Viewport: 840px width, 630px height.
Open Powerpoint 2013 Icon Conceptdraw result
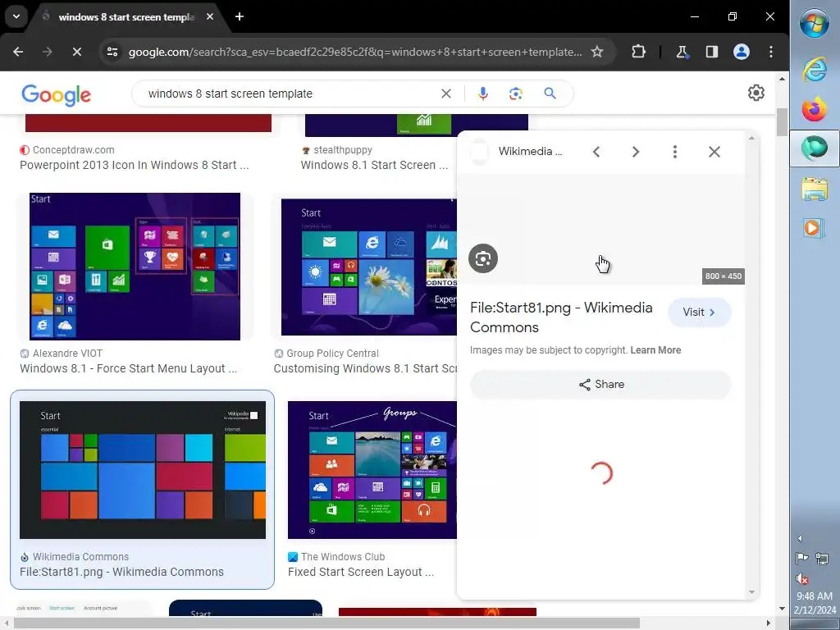pyautogui.click(x=134, y=165)
